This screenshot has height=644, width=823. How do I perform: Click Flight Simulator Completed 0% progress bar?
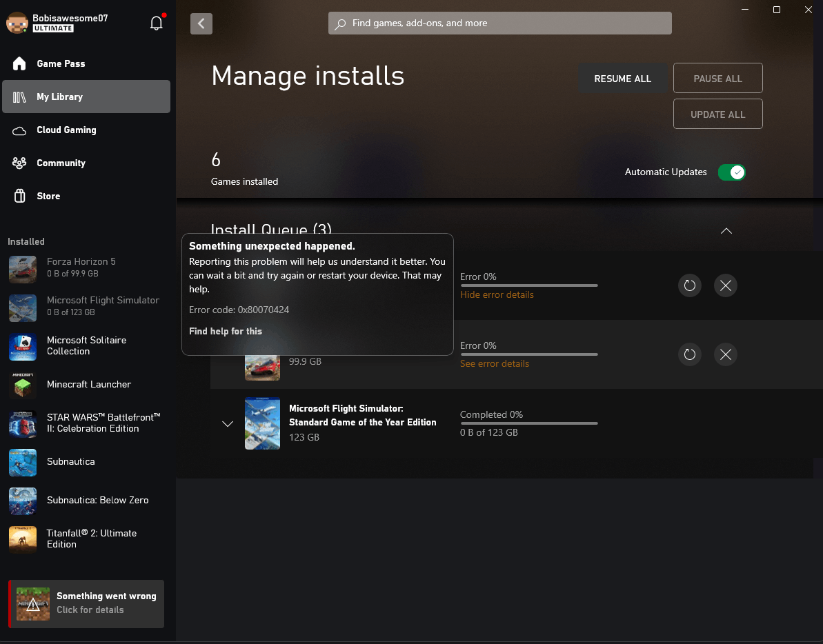coord(529,423)
